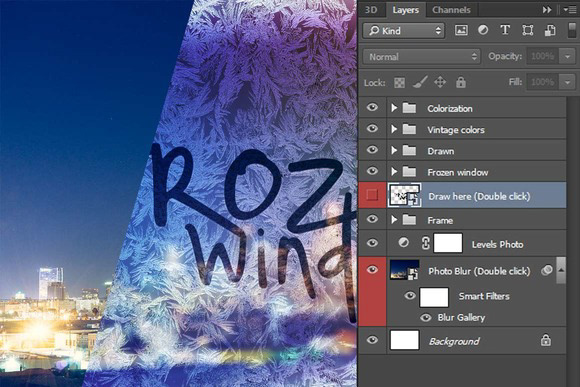
Task: Filter for type layers icon
Action: [505, 30]
